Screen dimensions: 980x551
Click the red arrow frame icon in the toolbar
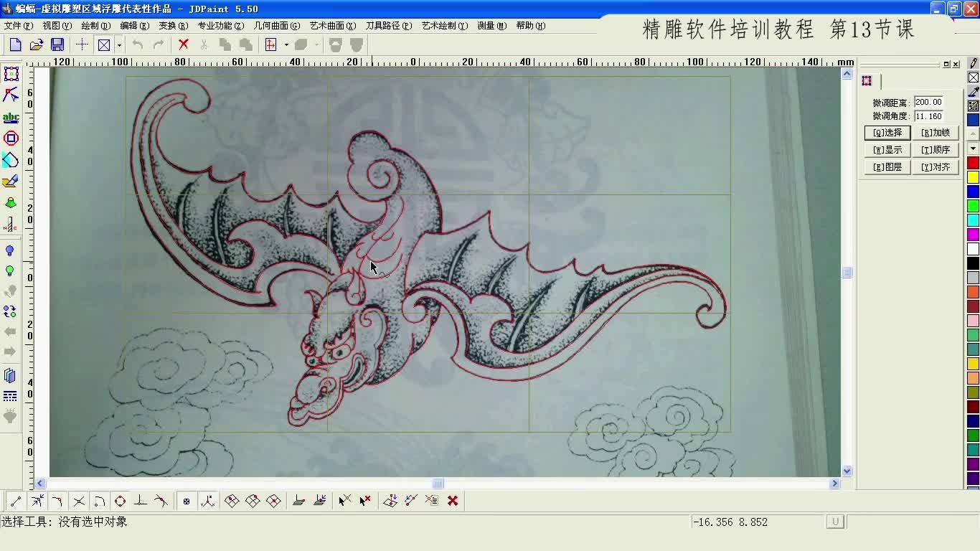click(x=271, y=44)
